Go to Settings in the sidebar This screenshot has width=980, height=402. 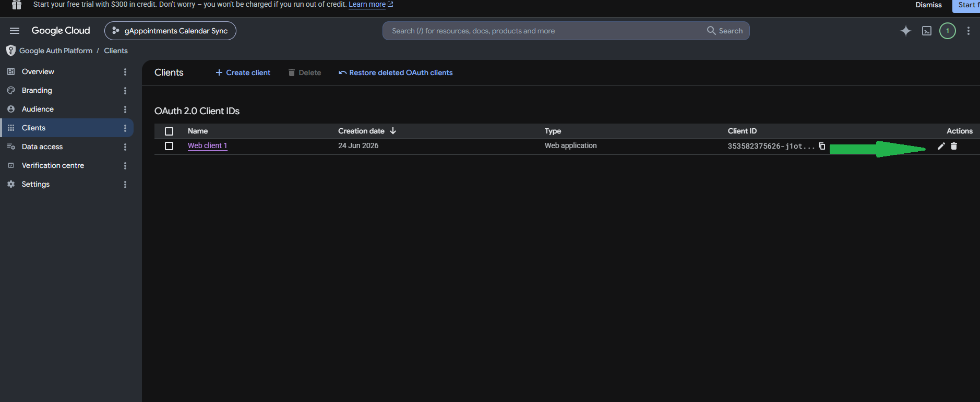click(35, 184)
